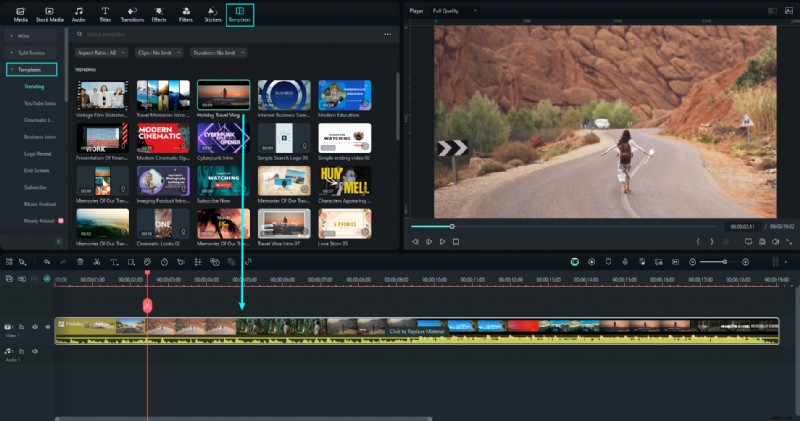
Task: Open the Duration: No limit dropdown
Action: click(218, 53)
